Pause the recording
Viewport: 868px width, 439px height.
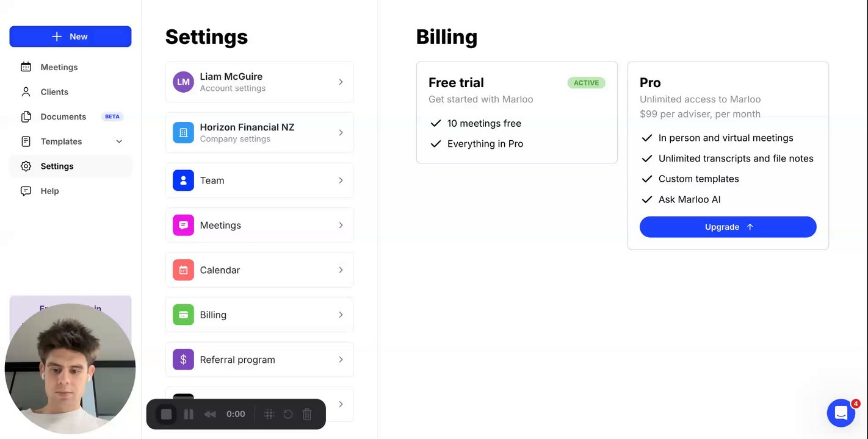(189, 415)
